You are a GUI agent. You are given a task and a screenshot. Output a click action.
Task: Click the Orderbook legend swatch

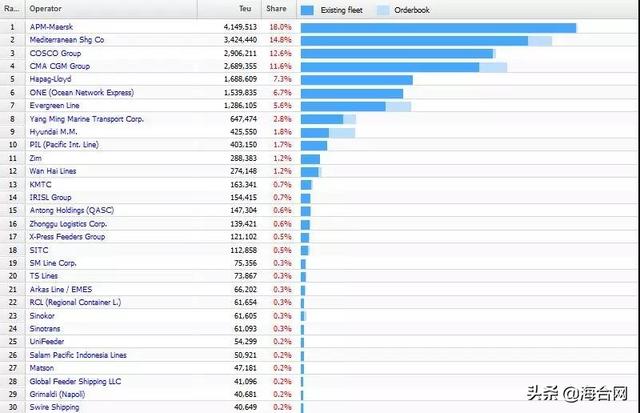pyautogui.click(x=383, y=10)
